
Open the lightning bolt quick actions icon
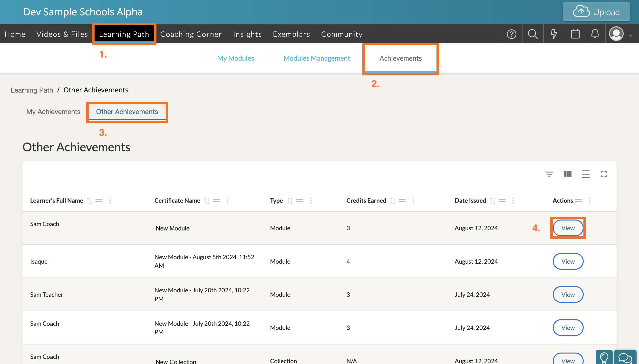tap(554, 34)
